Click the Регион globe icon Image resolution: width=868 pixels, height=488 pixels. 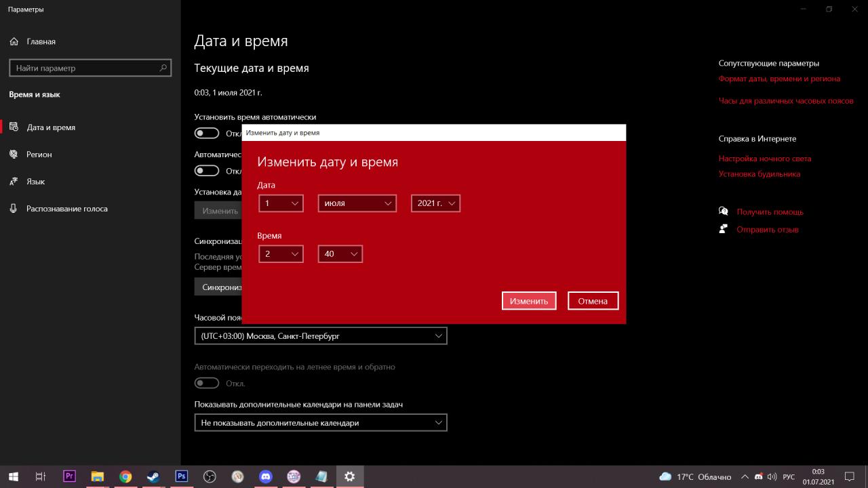(x=14, y=155)
